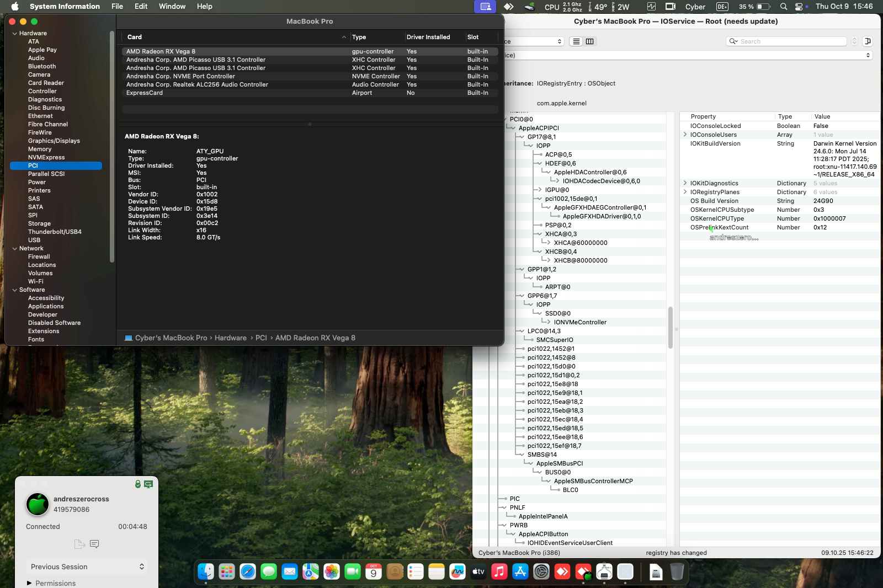Sort by Driver Installed column
Screen dimensions: 883x588
tap(435, 37)
